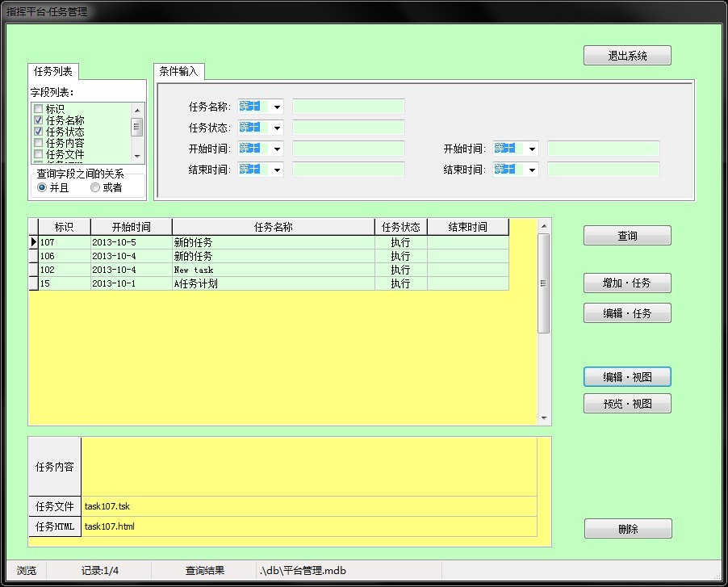
Task: Click the .\db\平台管理.mdb path text
Action: [303, 570]
